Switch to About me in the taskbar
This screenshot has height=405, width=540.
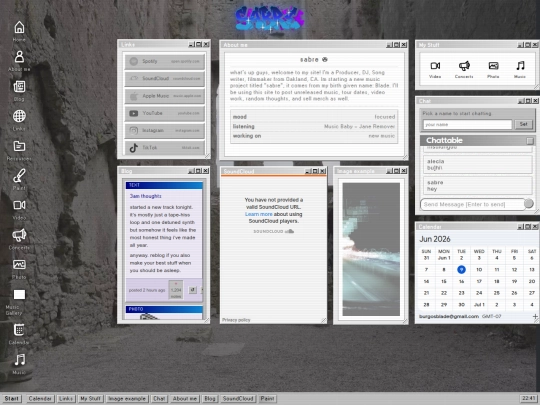point(185,398)
